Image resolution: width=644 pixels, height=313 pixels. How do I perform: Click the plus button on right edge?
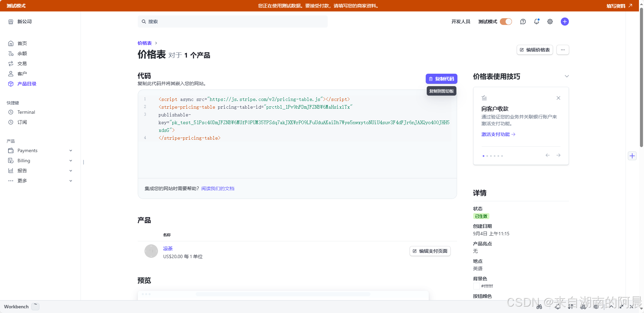click(632, 156)
